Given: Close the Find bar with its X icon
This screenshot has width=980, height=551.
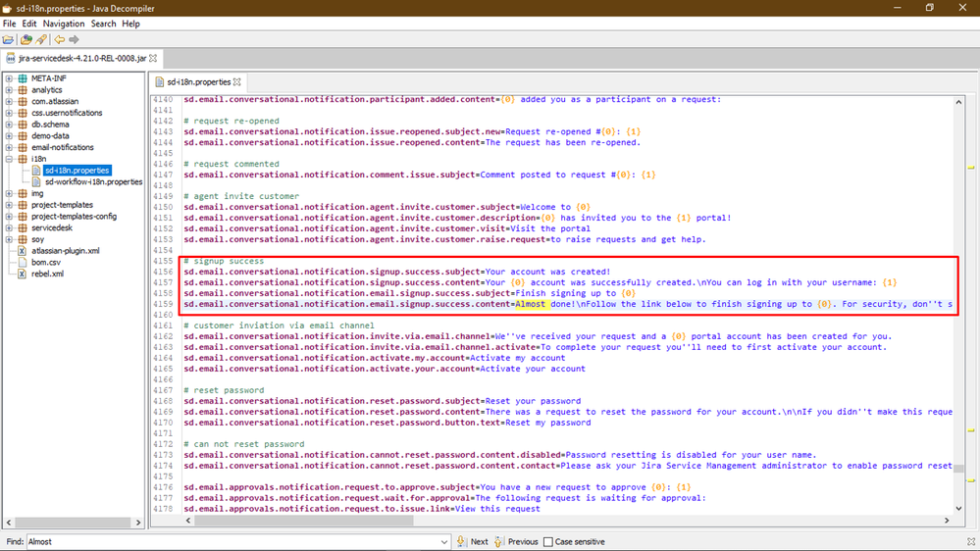Looking at the screenshot, I should (x=970, y=541).
